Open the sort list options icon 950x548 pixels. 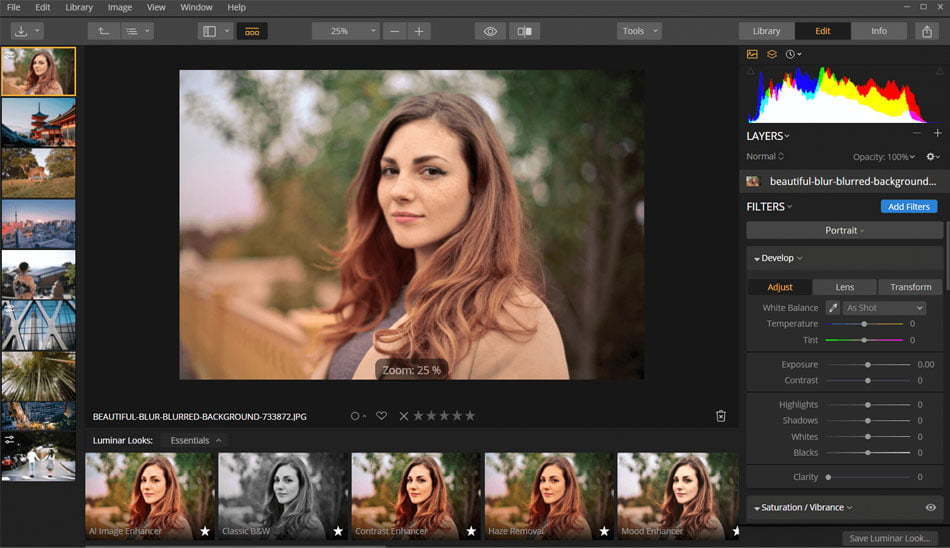(x=131, y=31)
